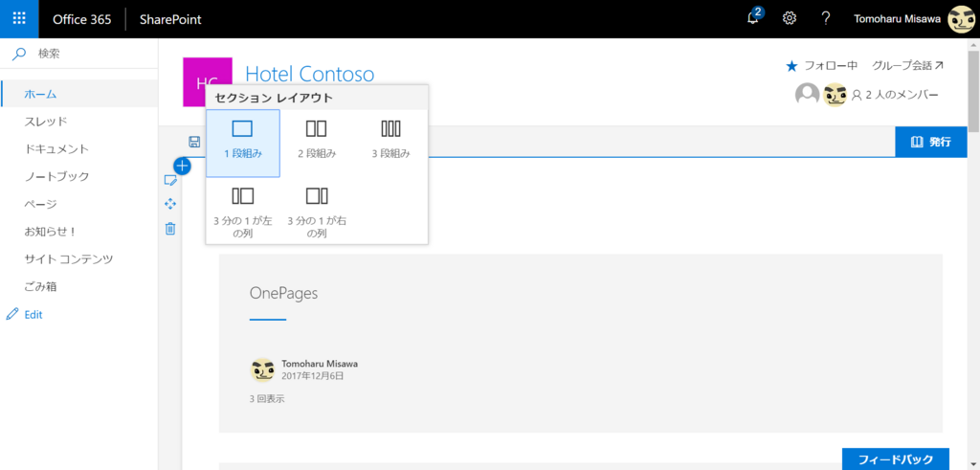This screenshot has width=980, height=470.
Task: Open ノートブック in left navigation
Action: [x=78, y=176]
